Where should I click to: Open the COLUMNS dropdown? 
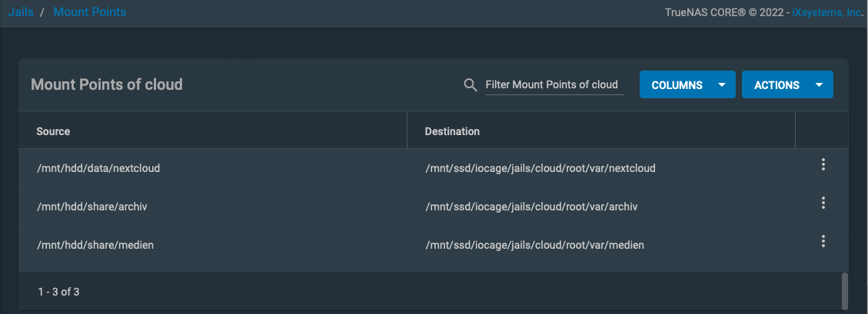tap(677, 85)
